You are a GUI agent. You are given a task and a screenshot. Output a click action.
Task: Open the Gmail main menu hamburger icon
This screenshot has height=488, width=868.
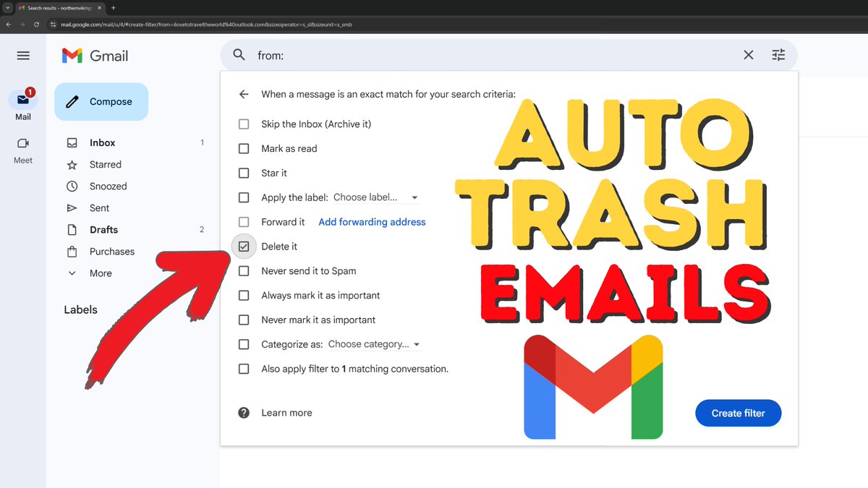pos(23,56)
